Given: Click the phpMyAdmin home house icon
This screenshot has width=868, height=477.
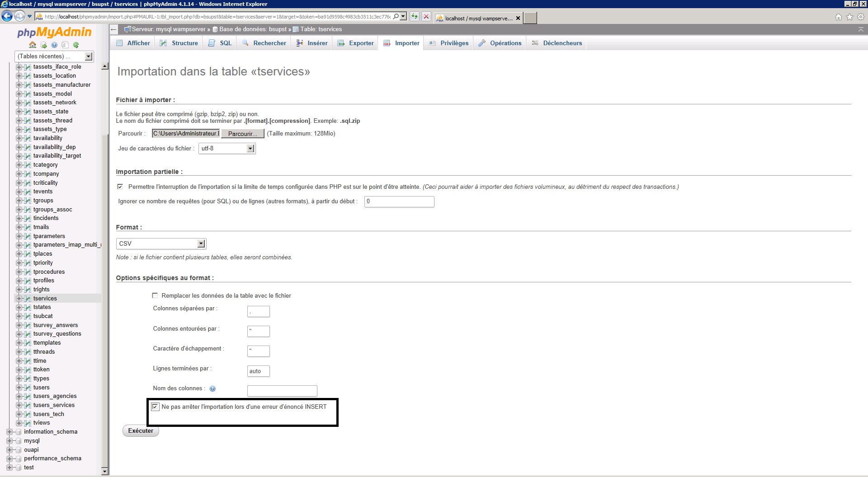Looking at the screenshot, I should [x=33, y=45].
